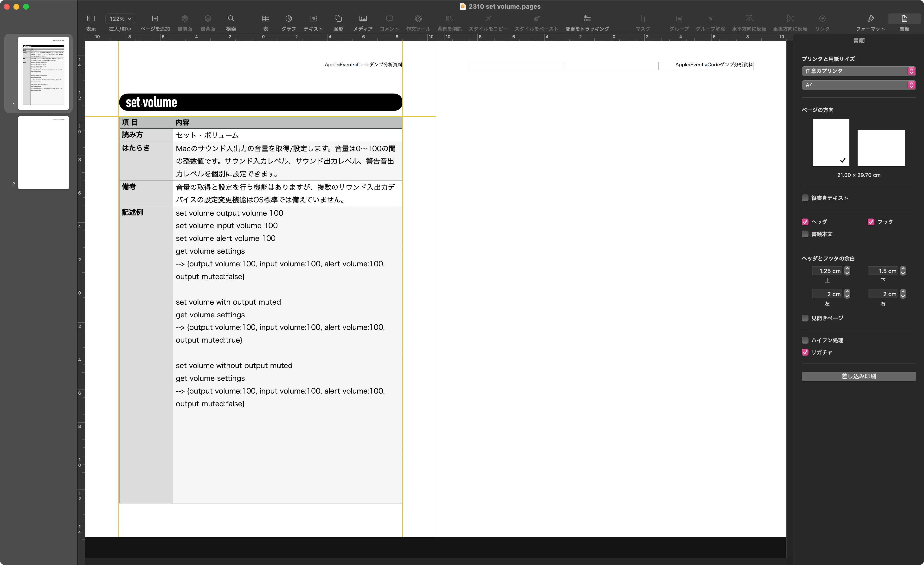Viewport: 924px width, 565px height.
Task: Click the リンク link icon
Action: click(x=822, y=19)
